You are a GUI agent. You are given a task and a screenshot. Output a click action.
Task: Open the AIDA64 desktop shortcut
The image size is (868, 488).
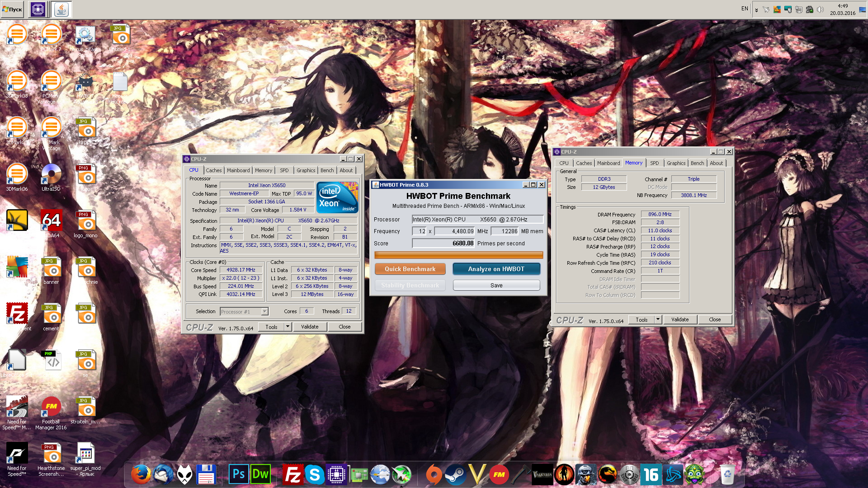point(51,223)
